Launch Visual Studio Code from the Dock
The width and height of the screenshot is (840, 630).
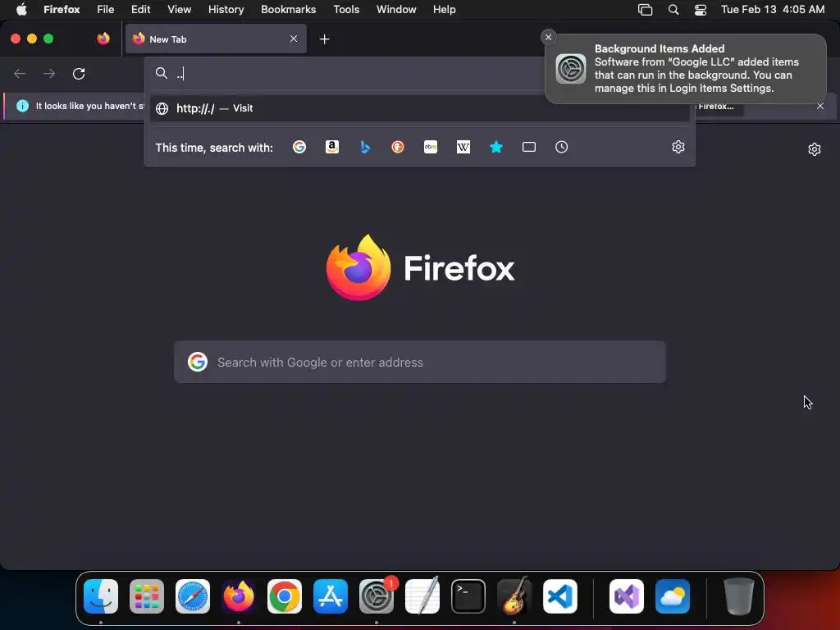coord(560,596)
